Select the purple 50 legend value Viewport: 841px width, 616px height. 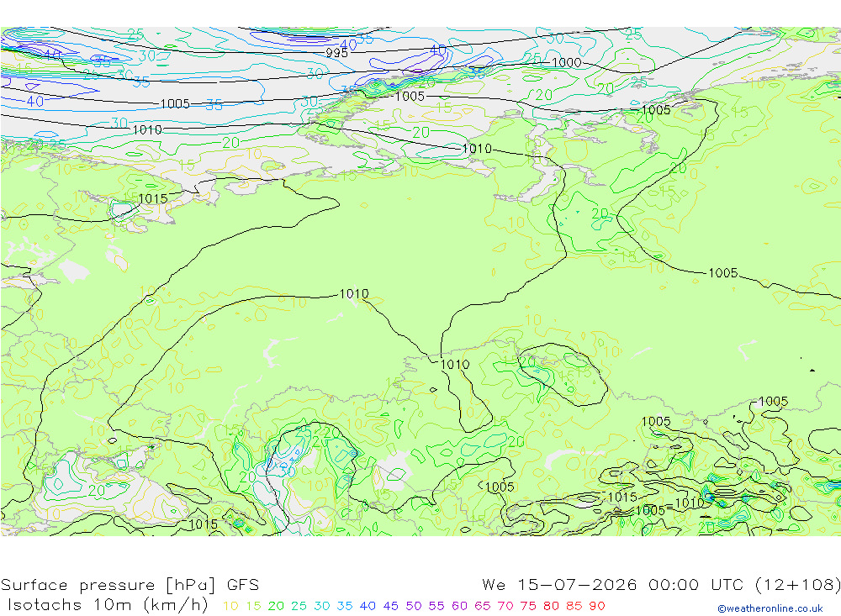click(x=414, y=606)
